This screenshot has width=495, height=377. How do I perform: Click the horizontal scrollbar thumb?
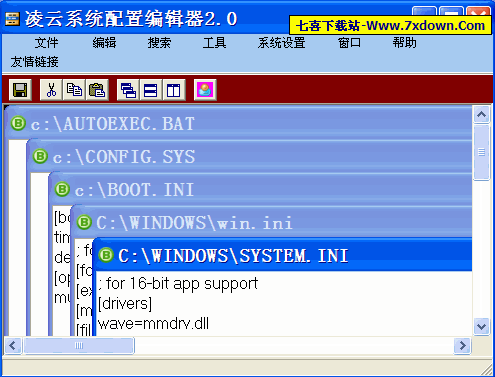pyautogui.click(x=79, y=345)
